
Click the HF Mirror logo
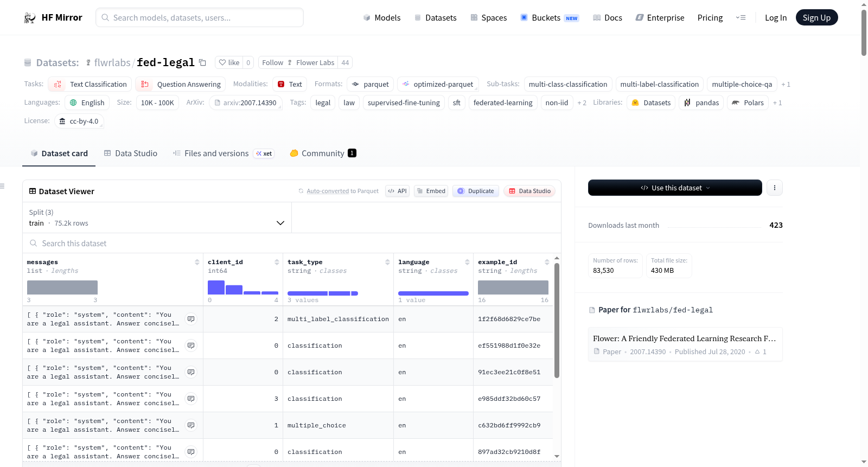coord(53,17)
